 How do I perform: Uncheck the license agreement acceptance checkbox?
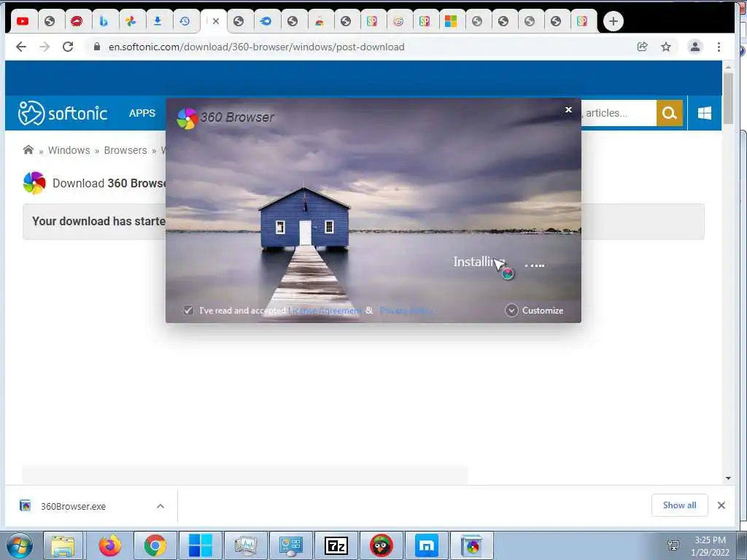point(188,311)
